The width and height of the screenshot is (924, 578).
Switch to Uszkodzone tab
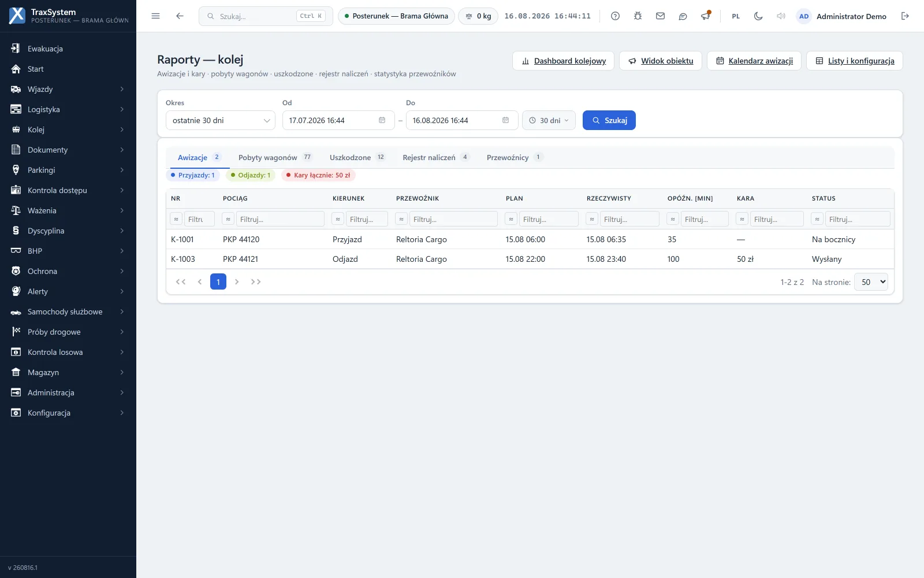tap(357, 157)
